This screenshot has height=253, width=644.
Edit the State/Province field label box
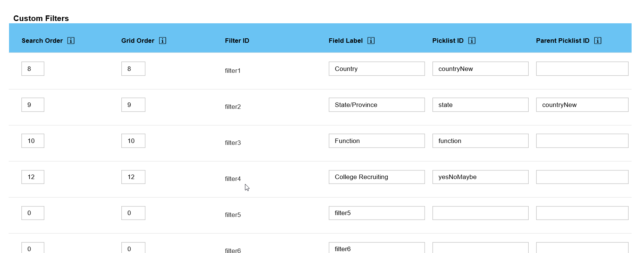pos(376,105)
